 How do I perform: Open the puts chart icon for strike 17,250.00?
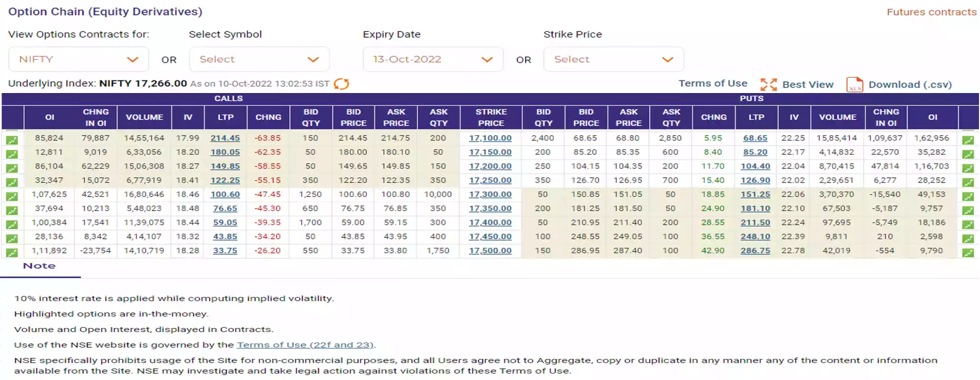(x=968, y=183)
